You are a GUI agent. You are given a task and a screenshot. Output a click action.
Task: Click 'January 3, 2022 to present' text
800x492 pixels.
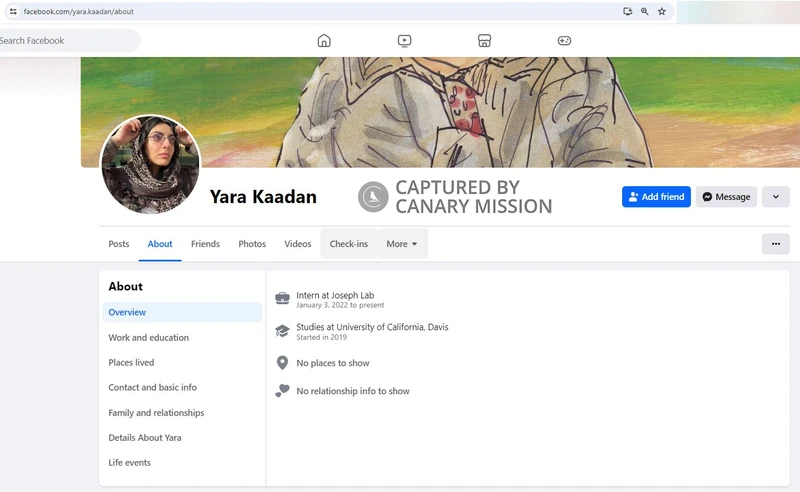coord(340,305)
